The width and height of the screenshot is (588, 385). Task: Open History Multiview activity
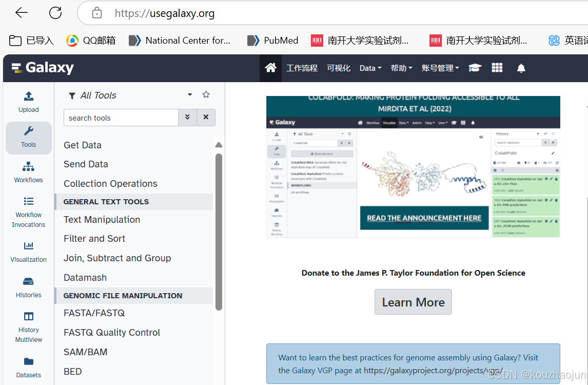click(29, 327)
